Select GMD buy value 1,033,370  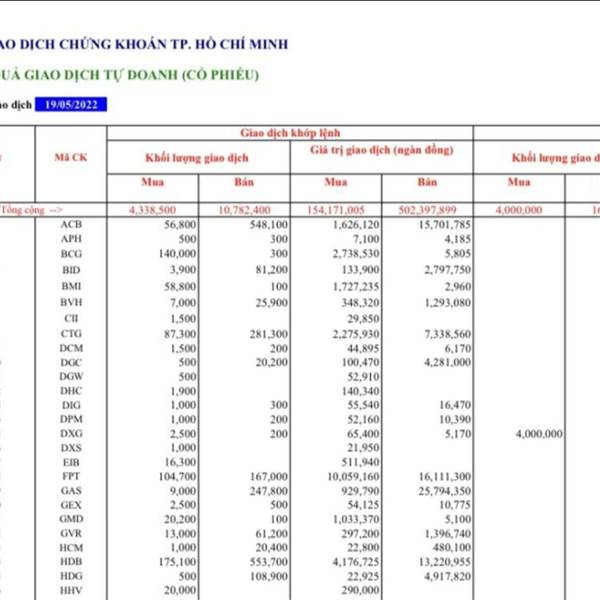click(x=356, y=519)
